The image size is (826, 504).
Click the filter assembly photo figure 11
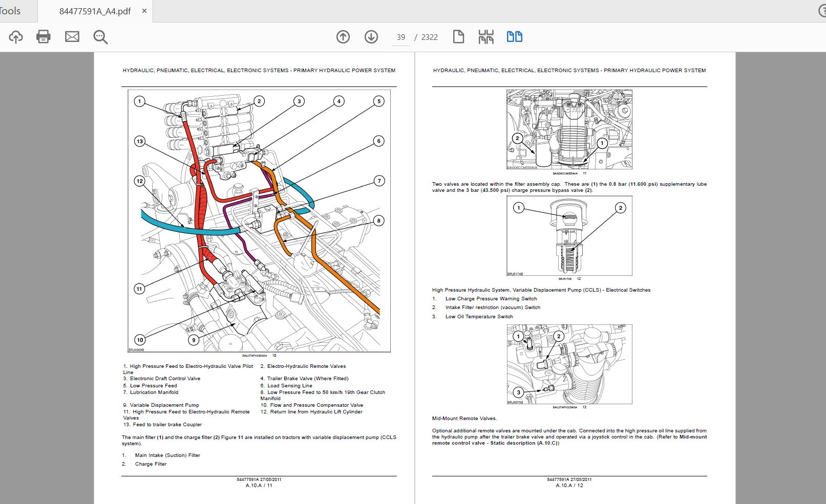tap(569, 129)
